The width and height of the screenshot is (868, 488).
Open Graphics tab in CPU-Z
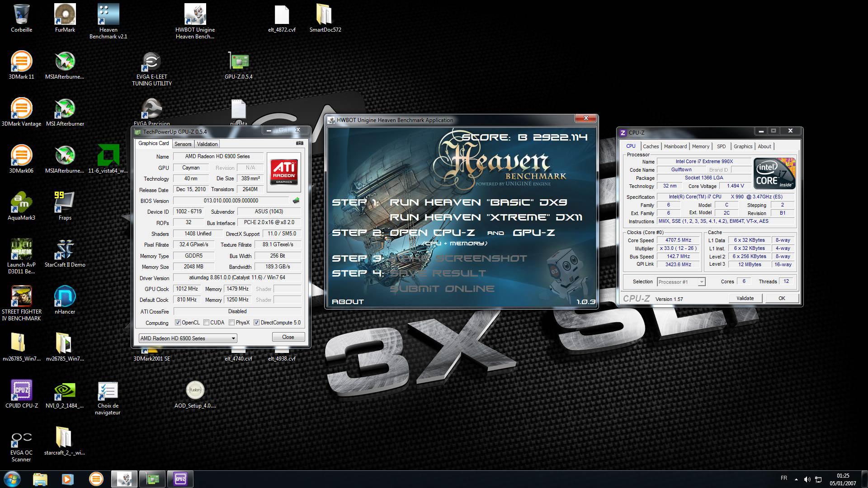743,146
